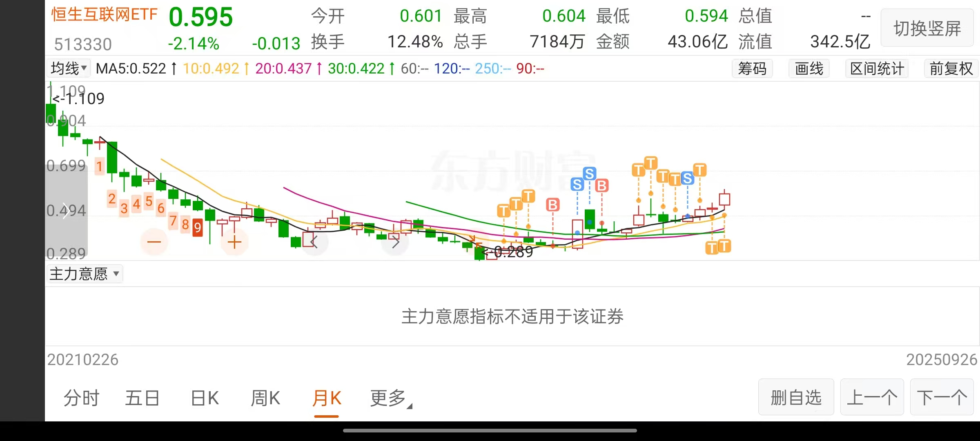Tap the left arrow to scroll the chart back

[x=314, y=242]
